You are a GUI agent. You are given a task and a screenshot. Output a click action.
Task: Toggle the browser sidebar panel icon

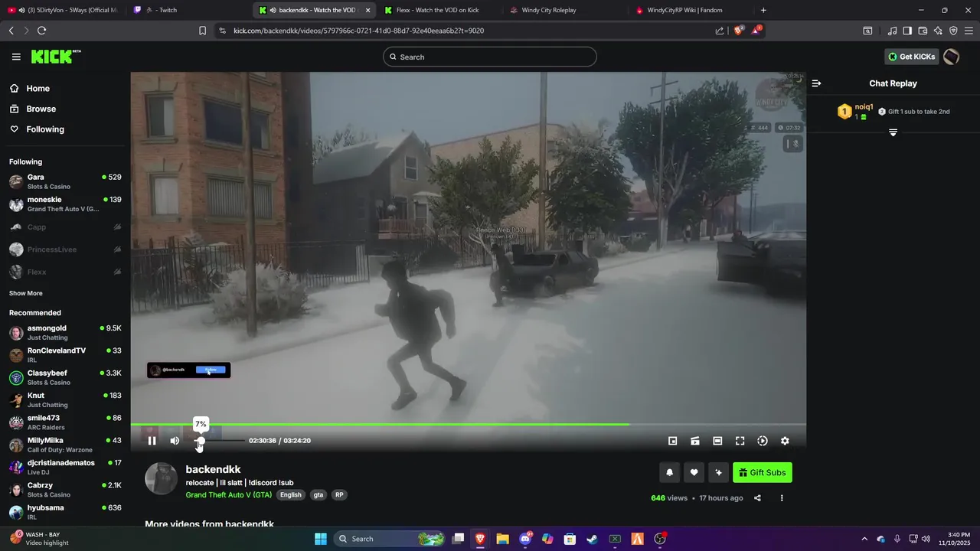click(x=907, y=31)
